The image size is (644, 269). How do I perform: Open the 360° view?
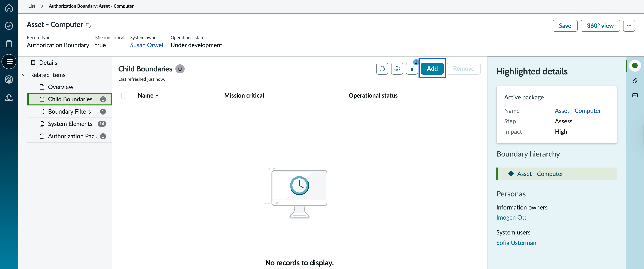click(x=600, y=26)
